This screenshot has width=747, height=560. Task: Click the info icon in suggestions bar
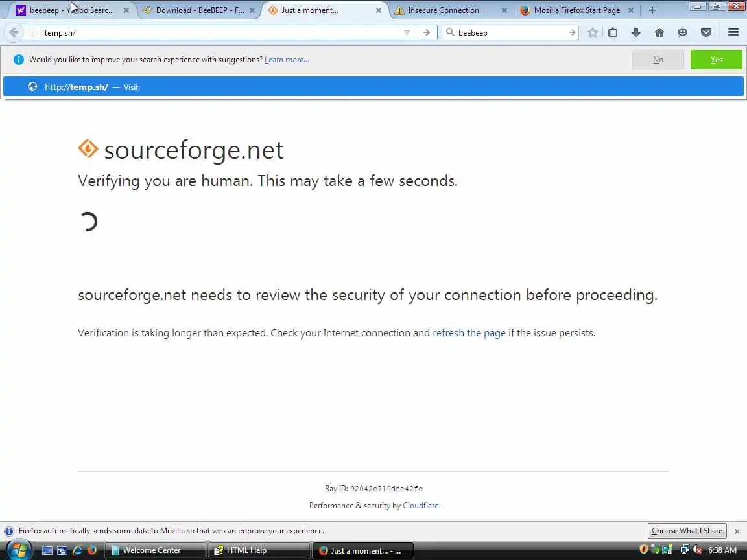[x=19, y=60]
